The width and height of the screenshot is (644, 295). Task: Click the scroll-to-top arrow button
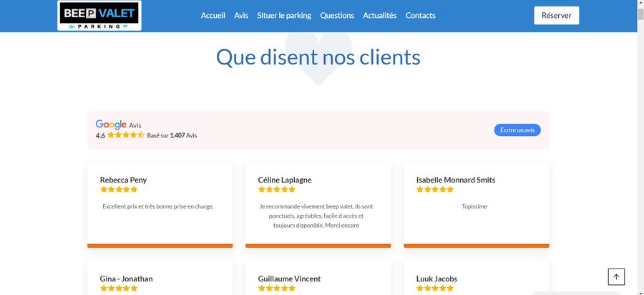616,277
